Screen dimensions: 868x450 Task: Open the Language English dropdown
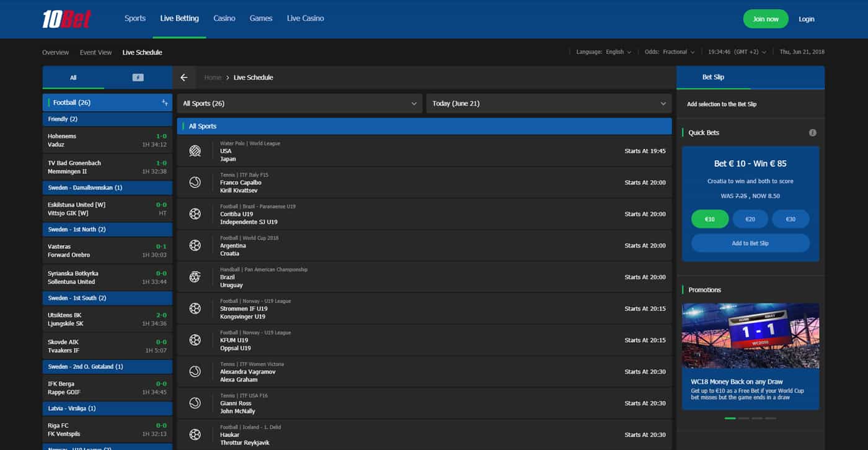(604, 52)
